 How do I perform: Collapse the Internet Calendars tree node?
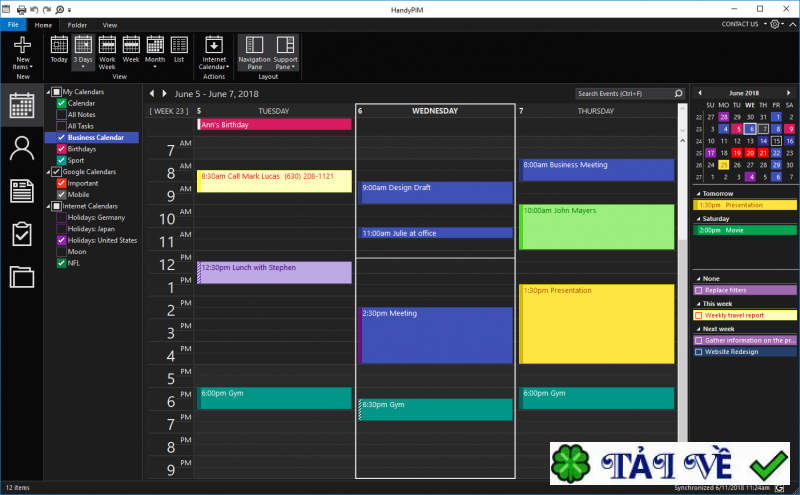click(48, 206)
